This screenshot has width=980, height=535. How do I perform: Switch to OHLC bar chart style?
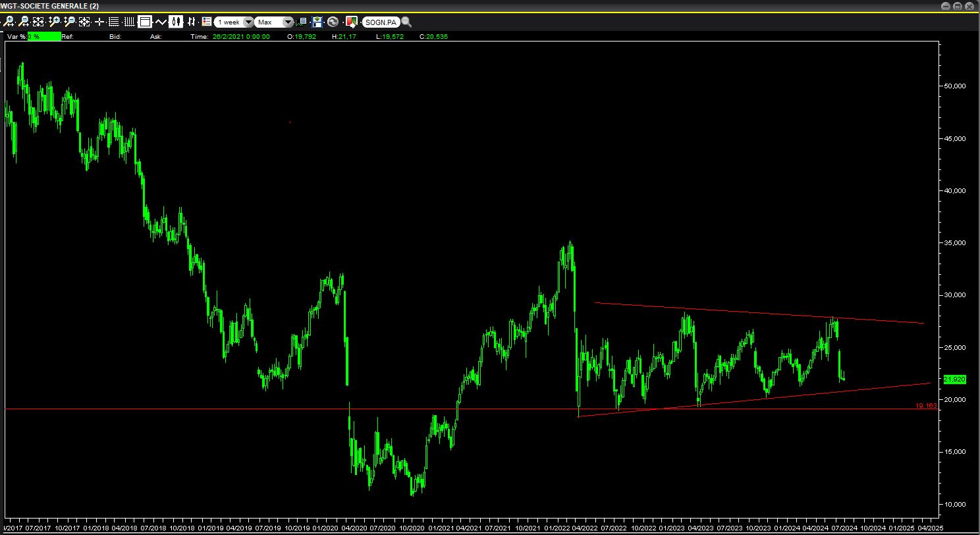[x=192, y=22]
